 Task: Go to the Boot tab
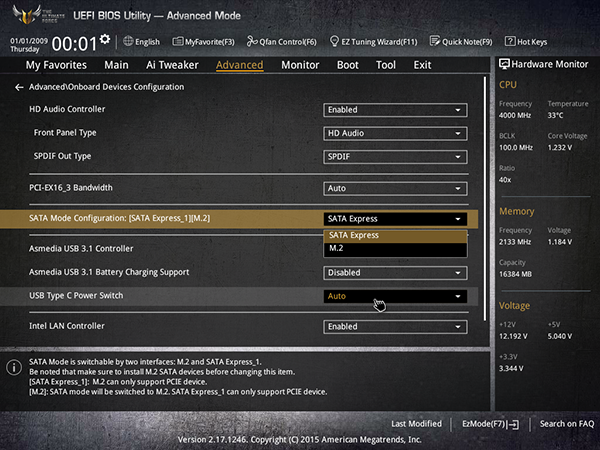347,65
